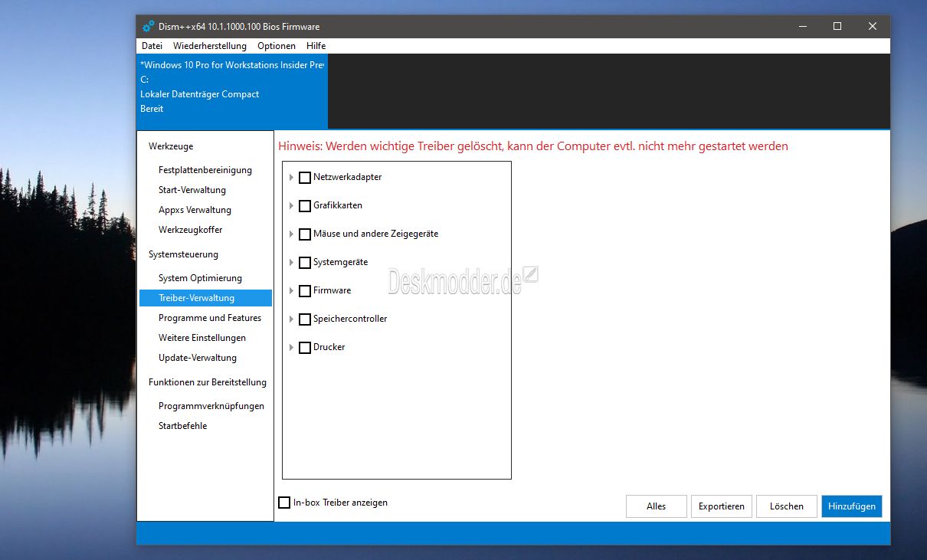Expand the Drucker tree node
This screenshot has height=560, width=927.
click(291, 348)
